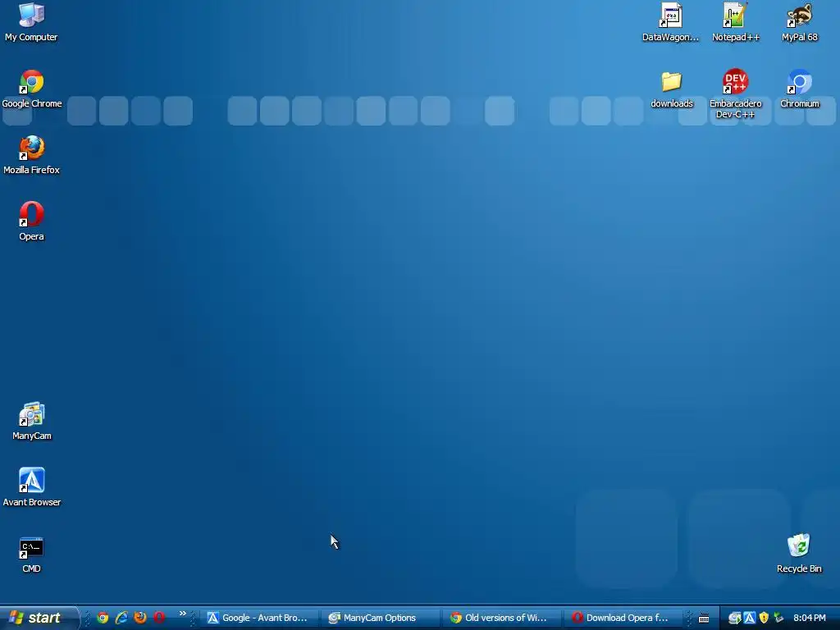This screenshot has height=630, width=840.
Task: Switch to Download Opera taskbar window
Action: coord(623,618)
